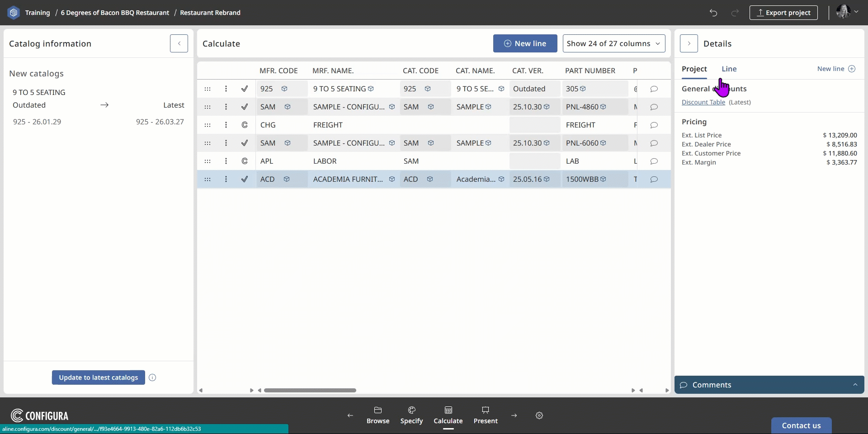The image size is (868, 434).
Task: Switch to the Line tab in Details
Action: tap(729, 69)
